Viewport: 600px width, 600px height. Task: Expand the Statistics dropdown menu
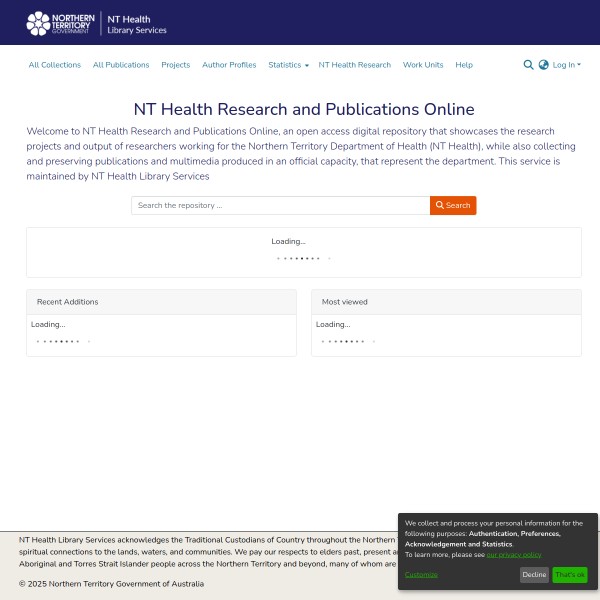(288, 65)
